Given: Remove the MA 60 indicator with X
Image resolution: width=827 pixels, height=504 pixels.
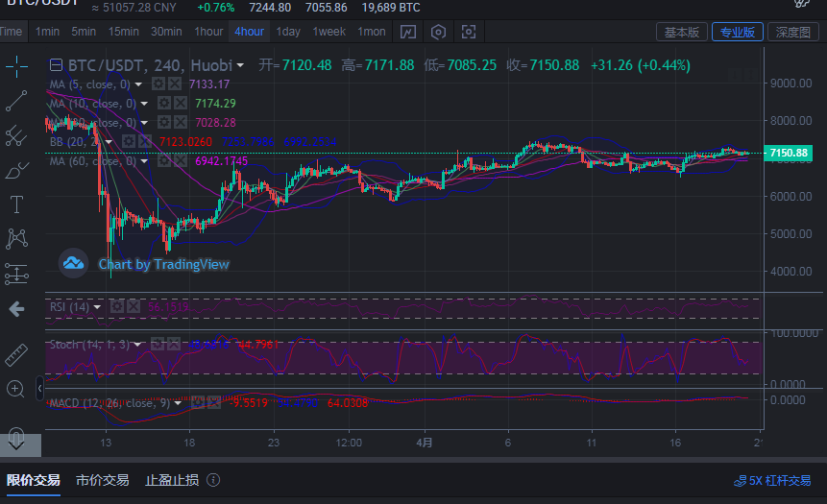Looking at the screenshot, I should pyautogui.click(x=181, y=160).
